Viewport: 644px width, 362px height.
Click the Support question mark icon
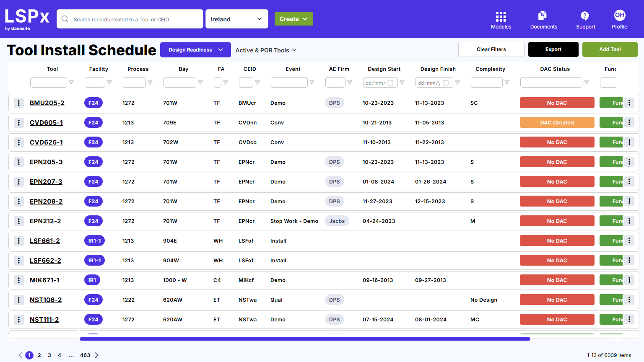tap(585, 16)
